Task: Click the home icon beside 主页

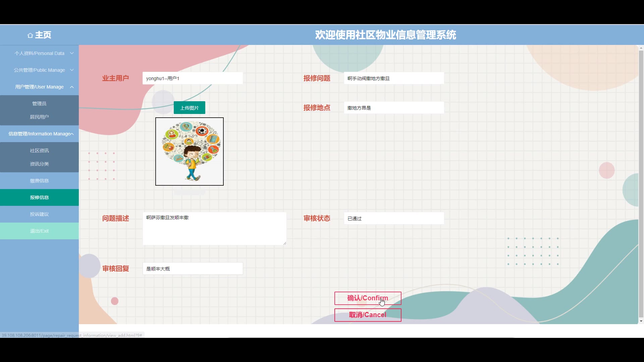Action: pyautogui.click(x=30, y=35)
